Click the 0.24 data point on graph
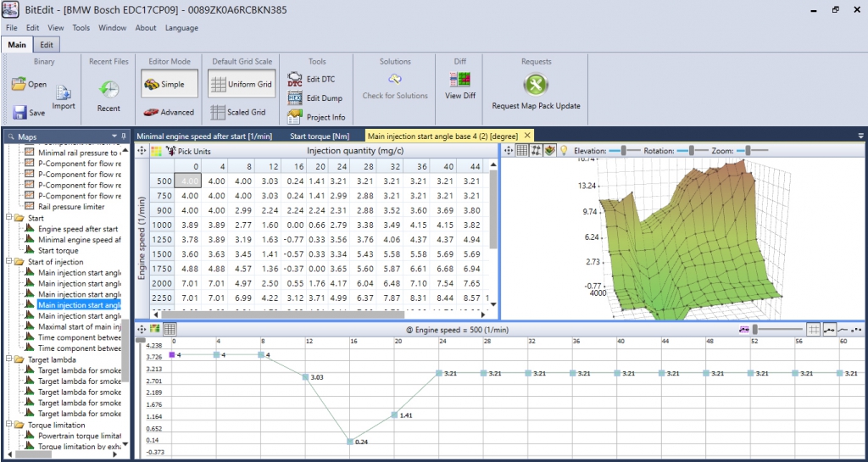868x462 pixels. (x=350, y=442)
